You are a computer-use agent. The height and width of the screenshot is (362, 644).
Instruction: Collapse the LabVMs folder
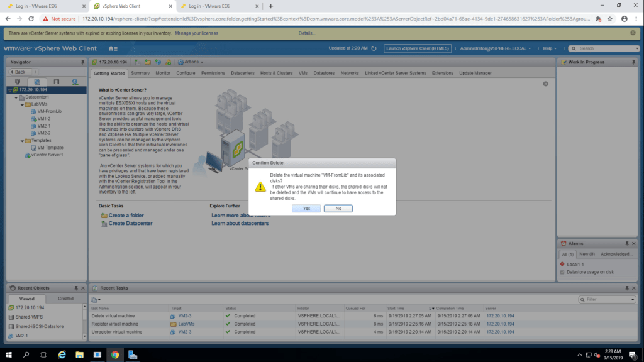(x=21, y=104)
